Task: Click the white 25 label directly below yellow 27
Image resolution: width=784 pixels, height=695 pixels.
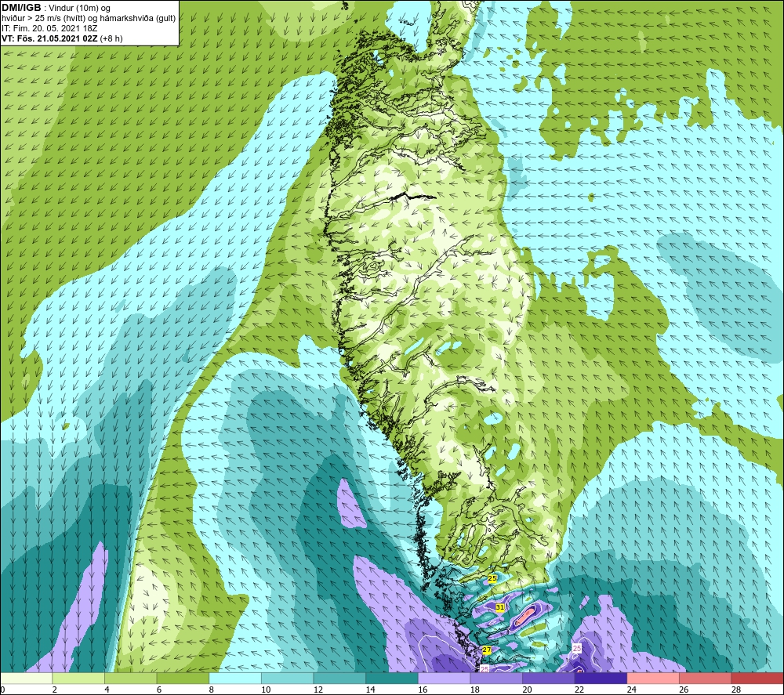Action: pyautogui.click(x=485, y=669)
